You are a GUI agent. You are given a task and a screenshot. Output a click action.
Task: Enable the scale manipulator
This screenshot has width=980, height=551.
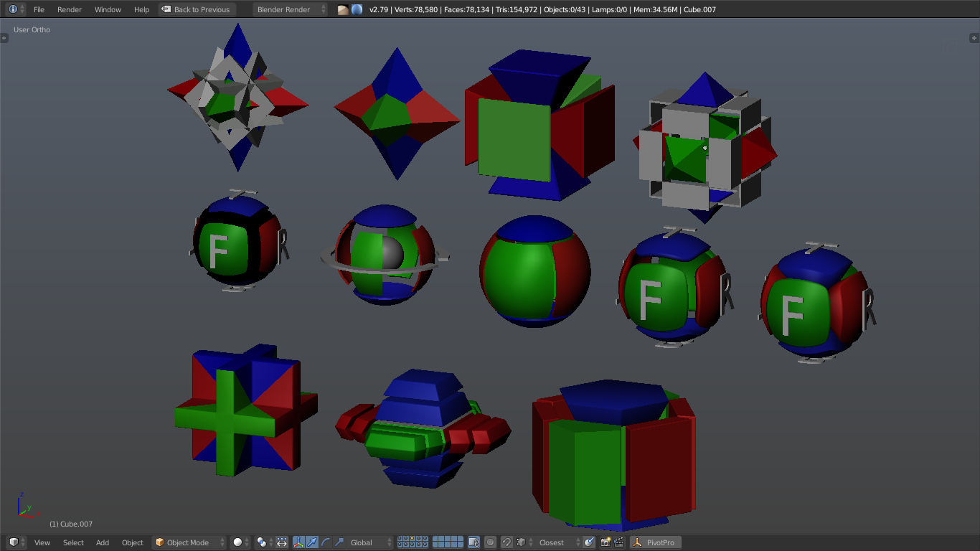pos(339,542)
